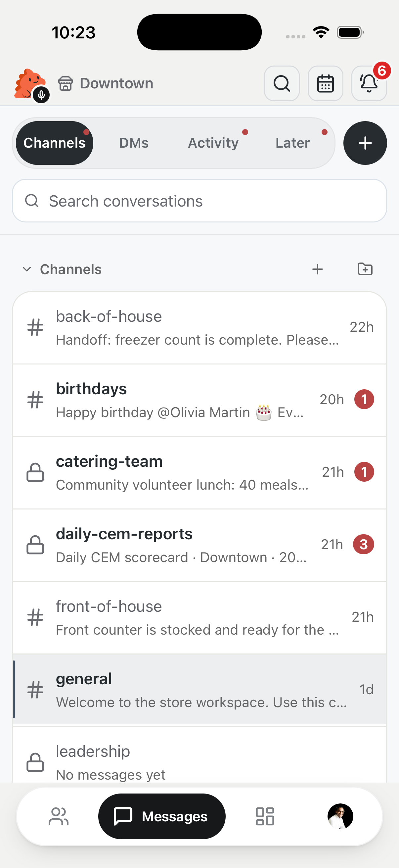Open the apps grid icon in bottom bar
Viewport: 399px width, 868px height.
tap(265, 816)
